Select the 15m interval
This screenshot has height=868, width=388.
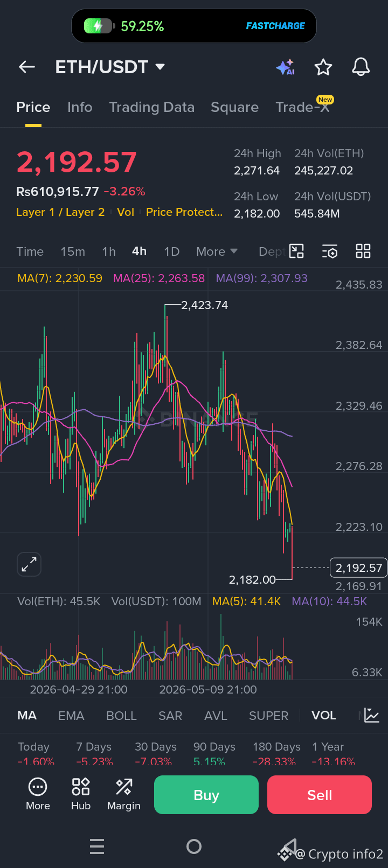pos(73,251)
